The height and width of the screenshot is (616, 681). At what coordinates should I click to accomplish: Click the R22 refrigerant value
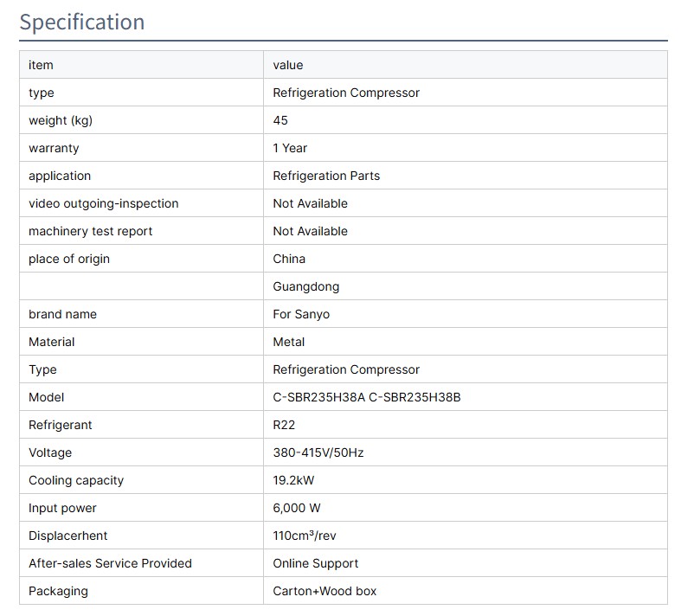[x=285, y=425]
